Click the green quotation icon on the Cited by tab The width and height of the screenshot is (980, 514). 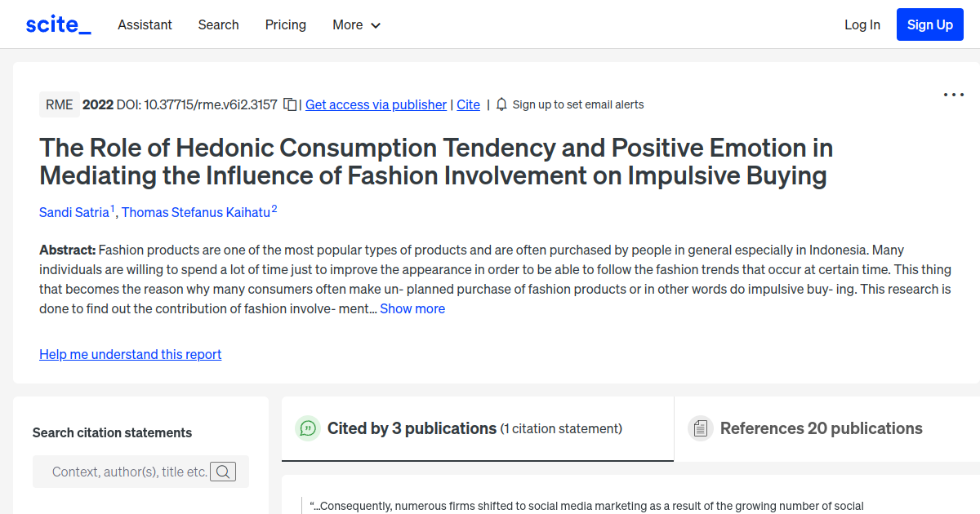(x=307, y=428)
